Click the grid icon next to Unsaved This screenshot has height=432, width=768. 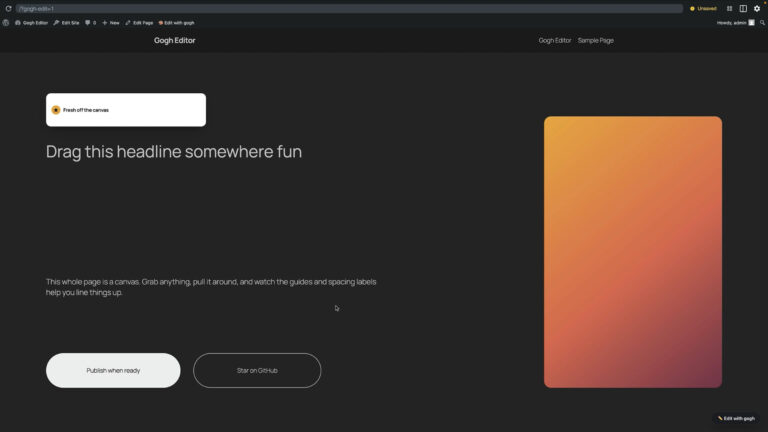point(729,8)
